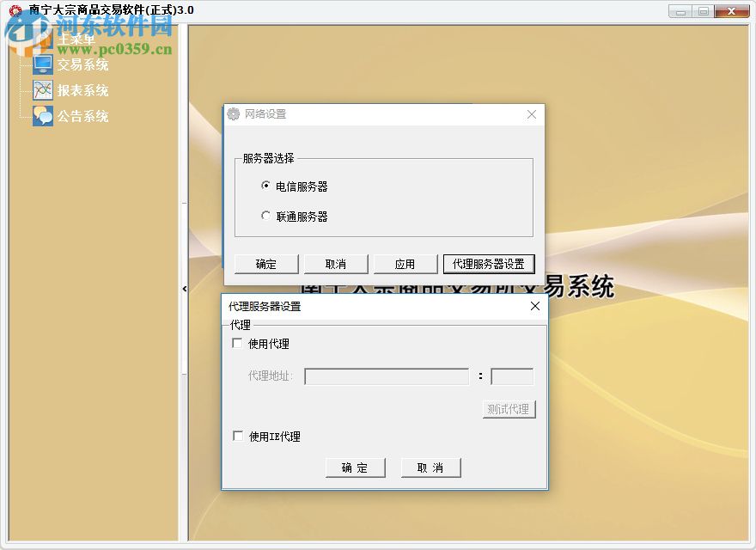The width and height of the screenshot is (756, 550).
Task: Open 公告系统 via the speech bubbles icon
Action: (x=41, y=115)
